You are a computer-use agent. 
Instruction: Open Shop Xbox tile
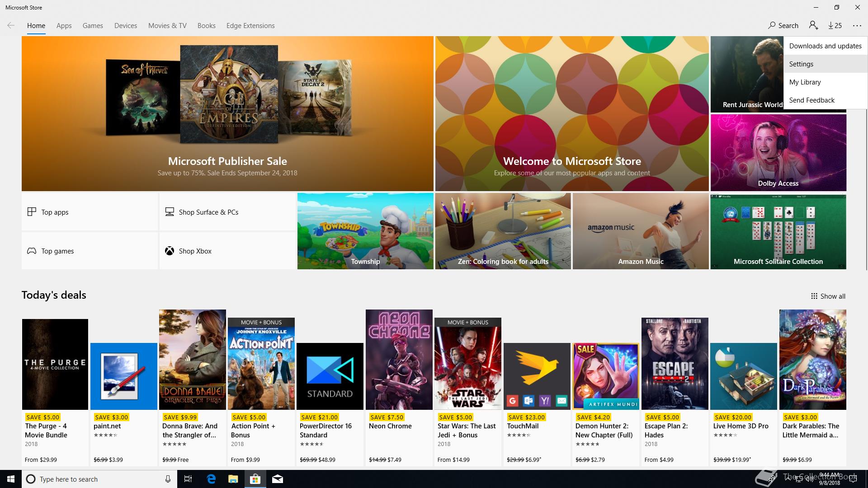(227, 251)
